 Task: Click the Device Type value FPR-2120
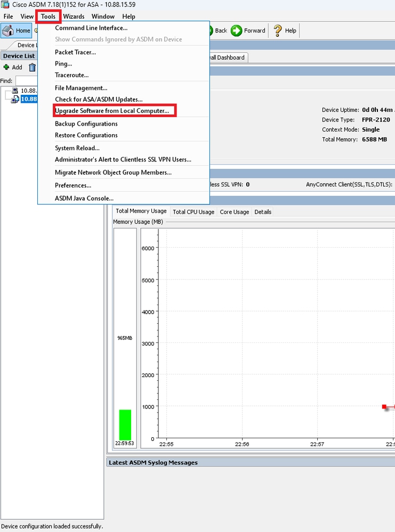click(376, 120)
